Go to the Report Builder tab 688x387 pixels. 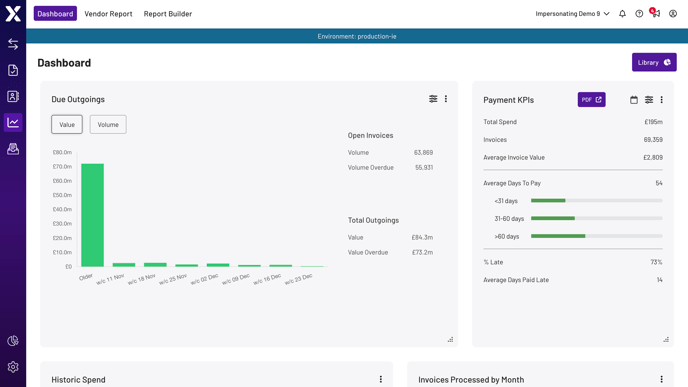tap(168, 14)
